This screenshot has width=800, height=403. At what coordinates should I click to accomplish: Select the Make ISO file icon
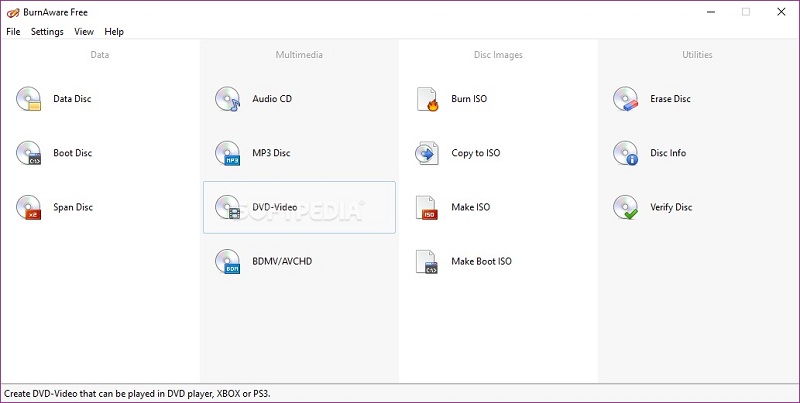coord(426,207)
